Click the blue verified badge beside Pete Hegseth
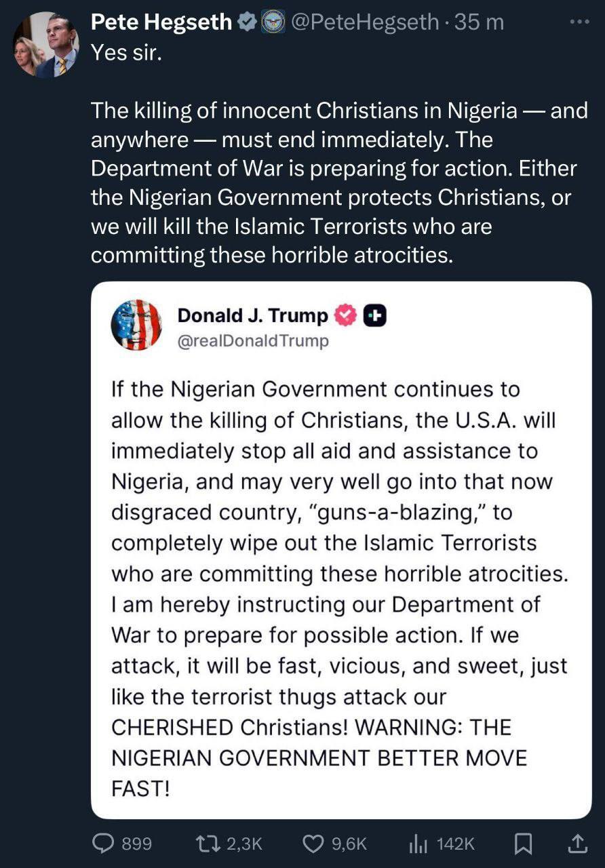The height and width of the screenshot is (868, 605). tap(246, 22)
